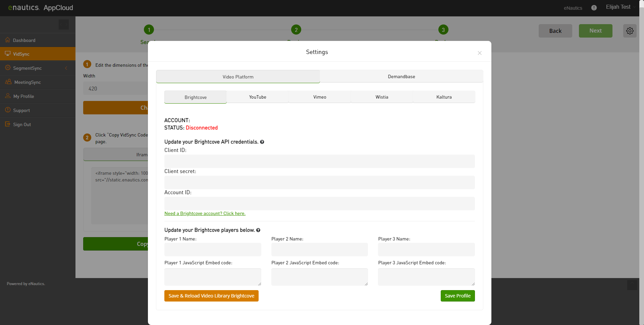Screen dimensions: 644x325
Task: Click the Disconnected status text
Action: pos(202,128)
